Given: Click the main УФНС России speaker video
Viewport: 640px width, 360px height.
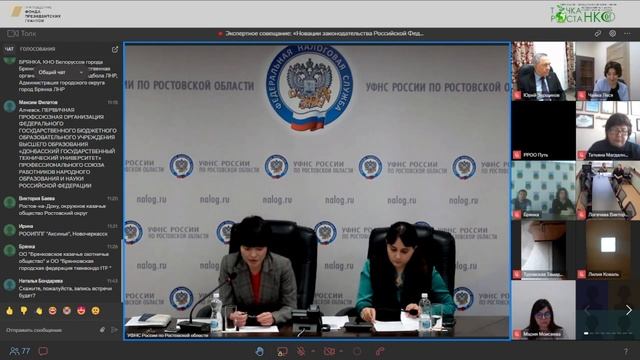Looking at the screenshot, I should (317, 191).
